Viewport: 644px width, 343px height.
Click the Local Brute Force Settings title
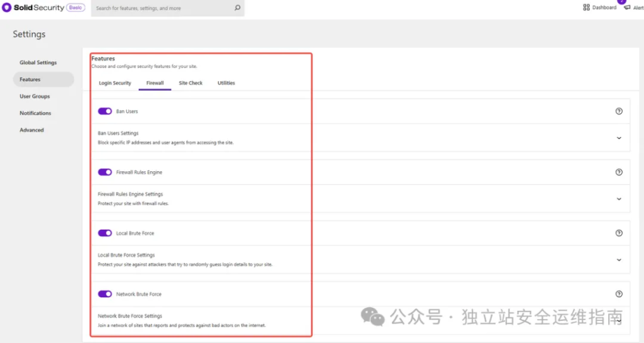[126, 255]
